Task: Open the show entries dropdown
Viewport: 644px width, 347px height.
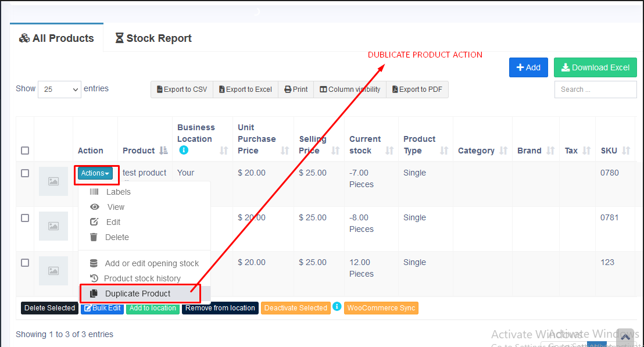Action: coord(59,90)
